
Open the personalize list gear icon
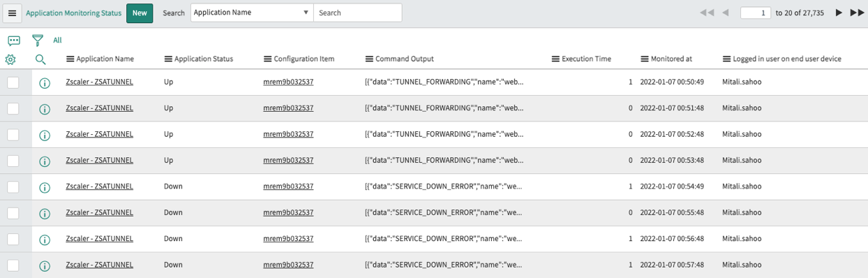point(10,59)
